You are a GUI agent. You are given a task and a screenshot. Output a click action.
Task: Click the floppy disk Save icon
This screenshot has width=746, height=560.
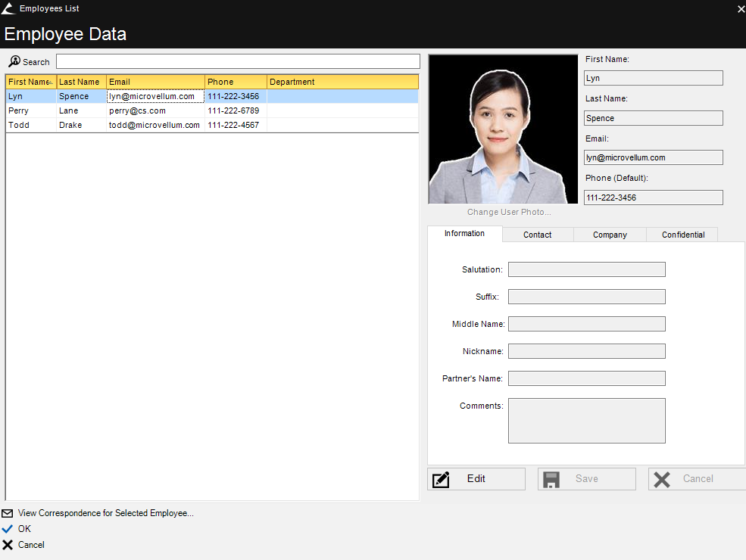pos(551,479)
